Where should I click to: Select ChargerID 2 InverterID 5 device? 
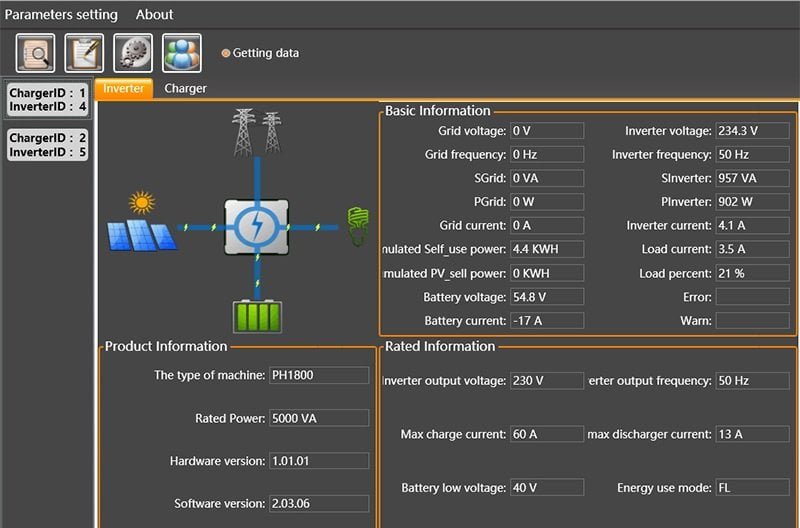click(48, 145)
